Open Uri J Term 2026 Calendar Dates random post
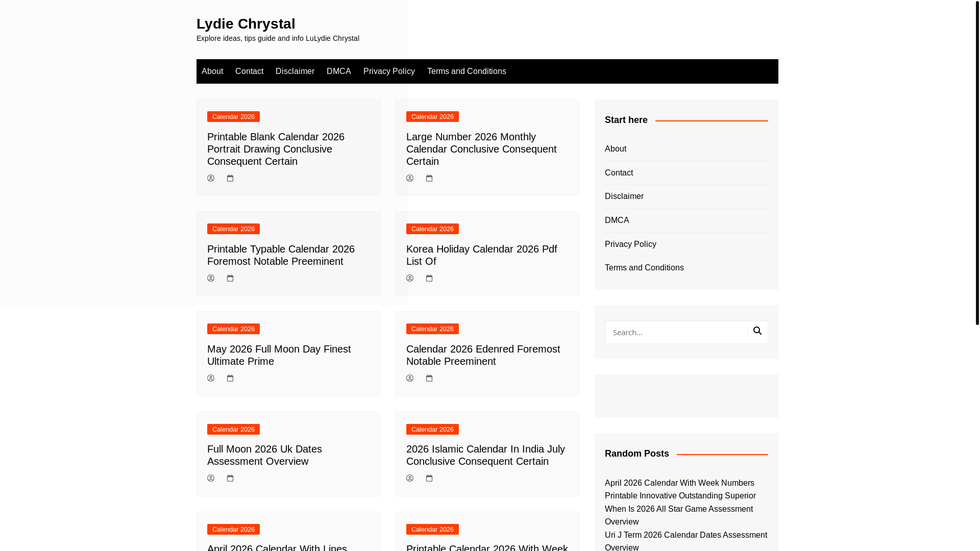The image size is (980, 551). pos(686,540)
